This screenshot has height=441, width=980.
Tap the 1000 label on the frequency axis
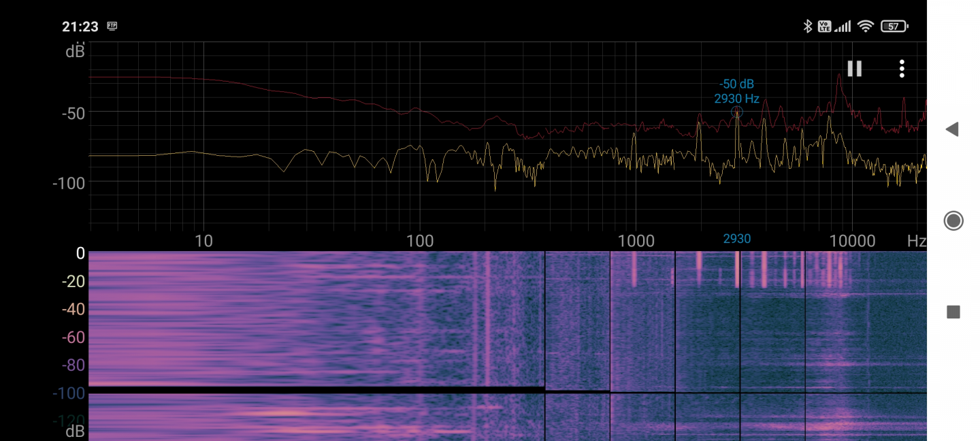(x=636, y=241)
